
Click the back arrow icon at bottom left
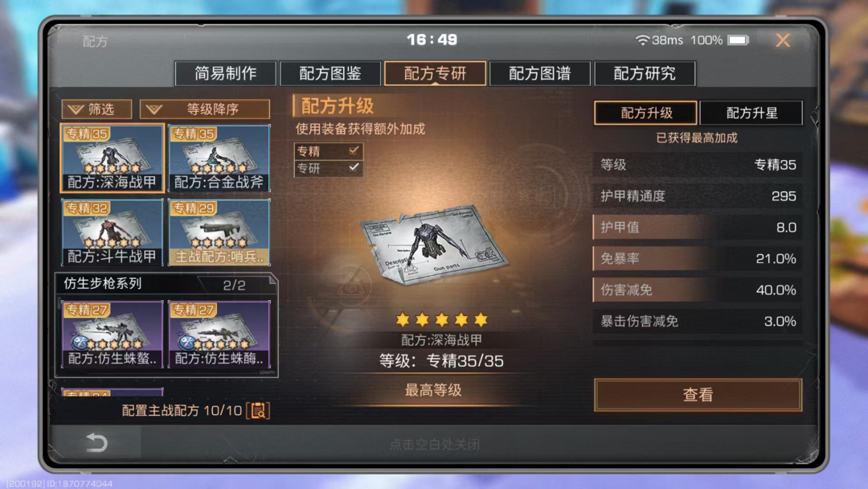pos(96,442)
